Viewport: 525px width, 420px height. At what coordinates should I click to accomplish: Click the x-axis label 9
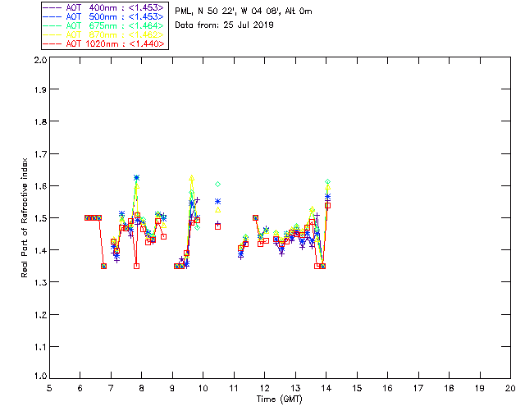[x=172, y=388]
